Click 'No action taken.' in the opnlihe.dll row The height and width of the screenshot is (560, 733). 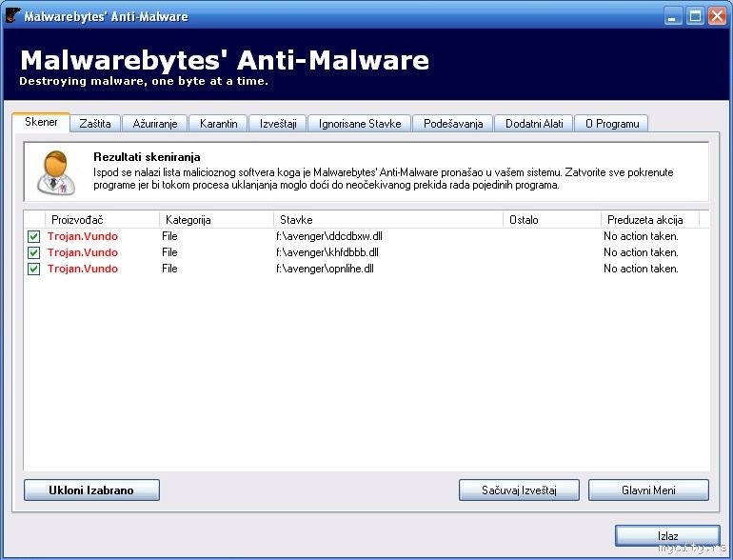click(641, 269)
